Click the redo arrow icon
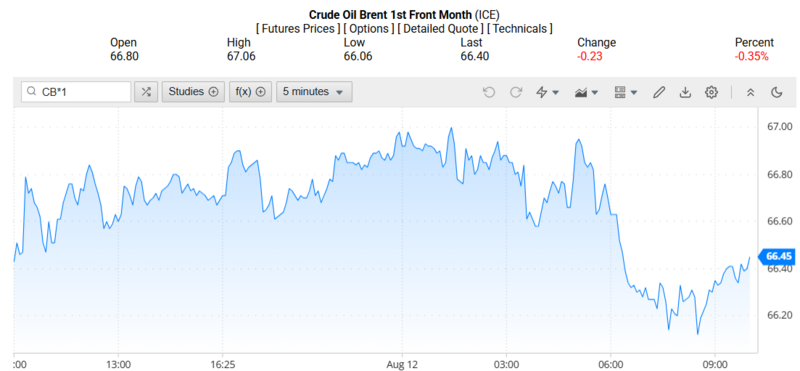800x371 pixels. click(516, 92)
